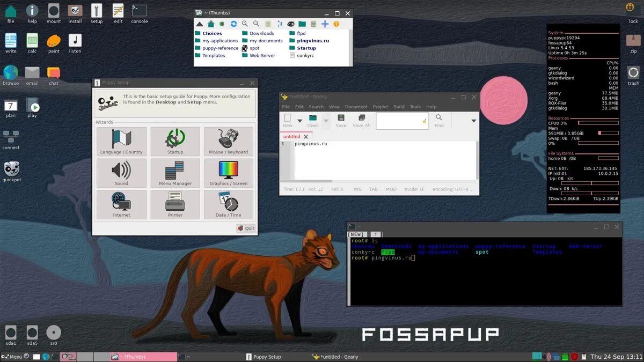The height and width of the screenshot is (362, 644).
Task: Open the Puppy Menu on the taskbar
Action: tap(12, 357)
